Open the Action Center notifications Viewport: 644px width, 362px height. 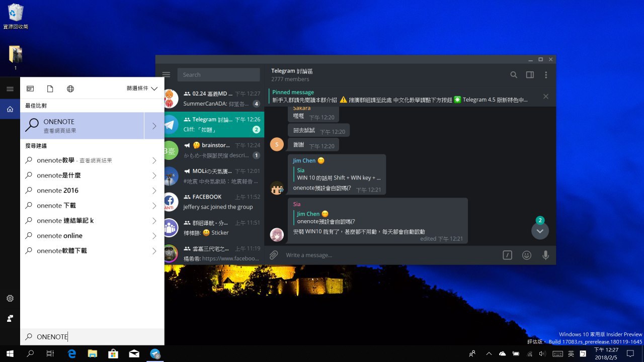(630, 353)
